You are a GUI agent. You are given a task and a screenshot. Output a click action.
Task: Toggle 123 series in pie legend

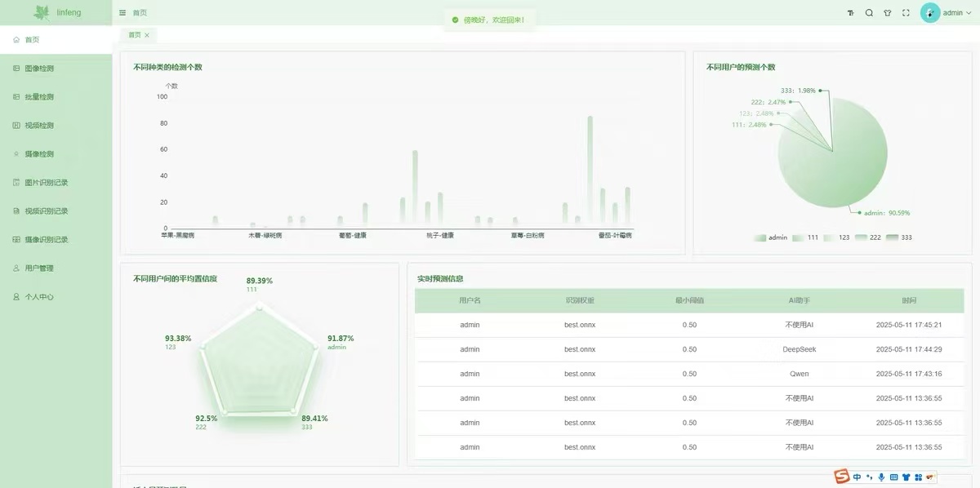(x=836, y=237)
